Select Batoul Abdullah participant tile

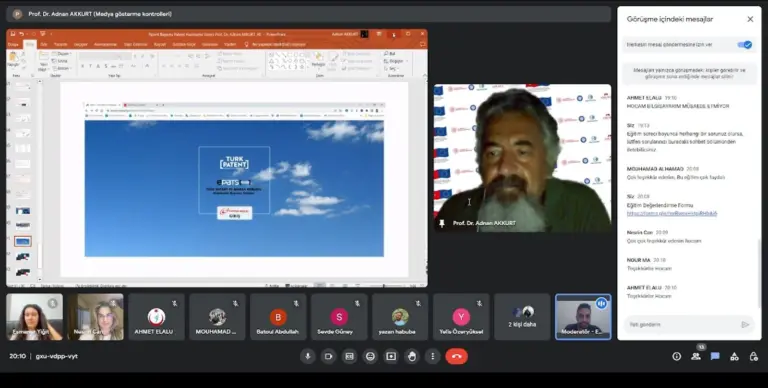[278, 317]
